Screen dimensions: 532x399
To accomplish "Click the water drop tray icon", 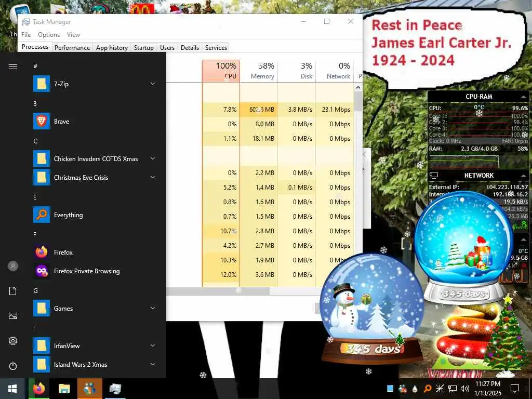I will pos(415,389).
